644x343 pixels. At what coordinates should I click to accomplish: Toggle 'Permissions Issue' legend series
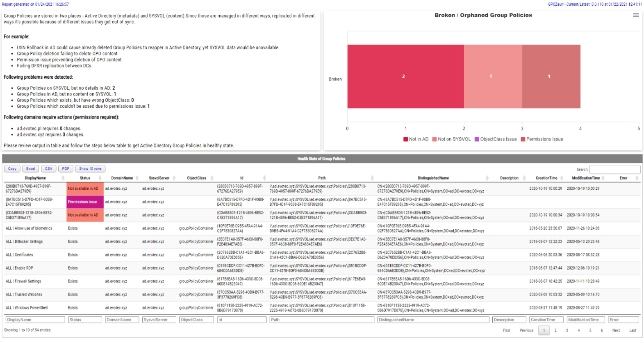pyautogui.click(x=542, y=139)
